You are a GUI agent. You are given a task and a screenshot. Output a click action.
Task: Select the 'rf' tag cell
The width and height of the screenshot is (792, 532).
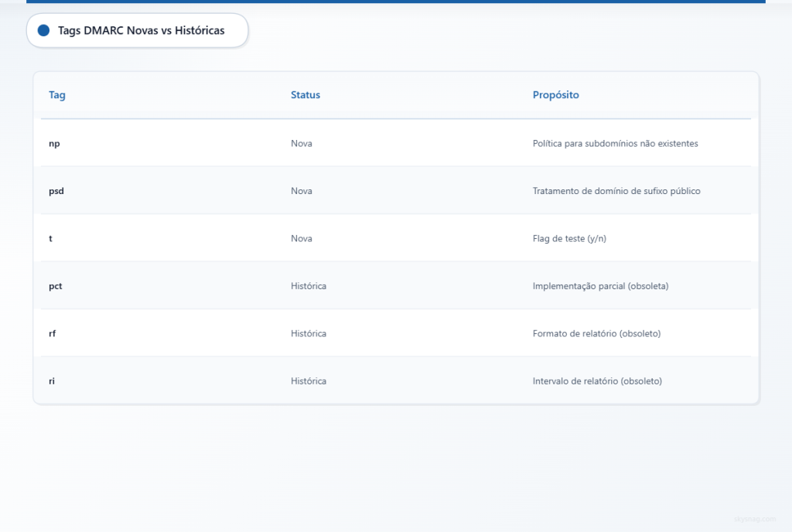point(52,333)
